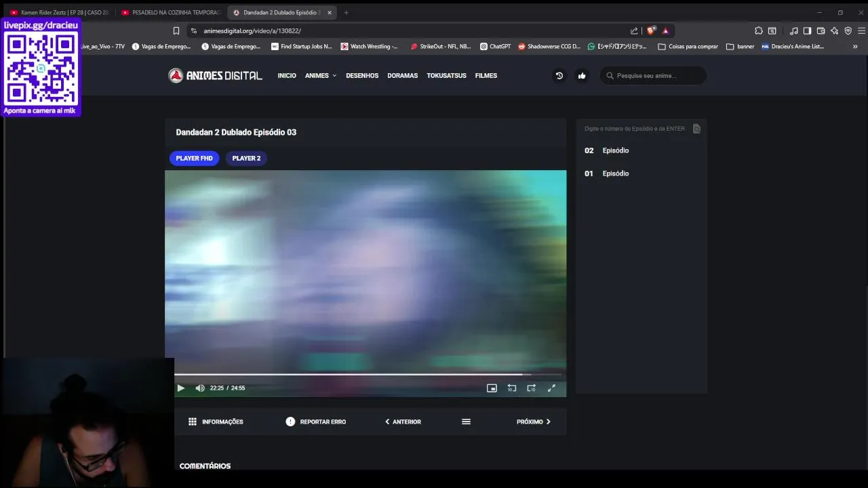Click the COMENTÁRIOS heading
The image size is (868, 488).
click(x=205, y=466)
